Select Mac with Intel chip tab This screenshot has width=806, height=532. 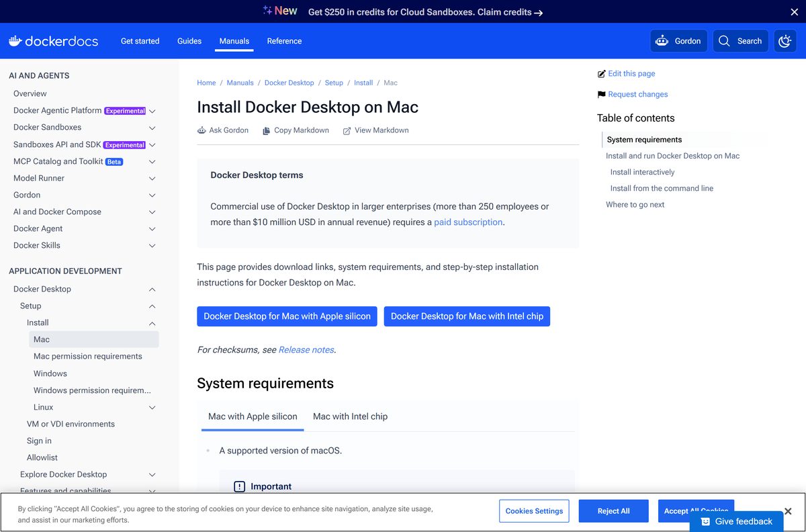pyautogui.click(x=350, y=416)
